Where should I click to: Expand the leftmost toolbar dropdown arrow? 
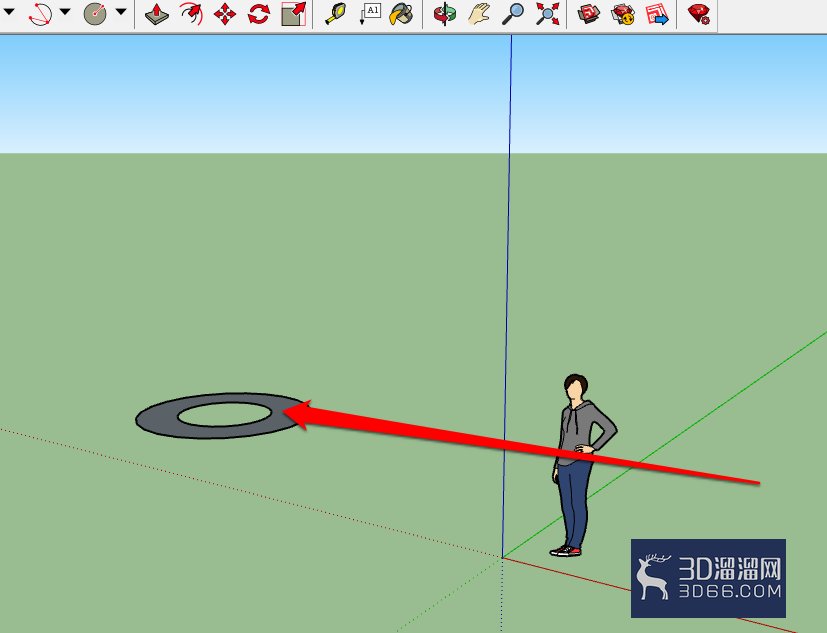(9, 11)
